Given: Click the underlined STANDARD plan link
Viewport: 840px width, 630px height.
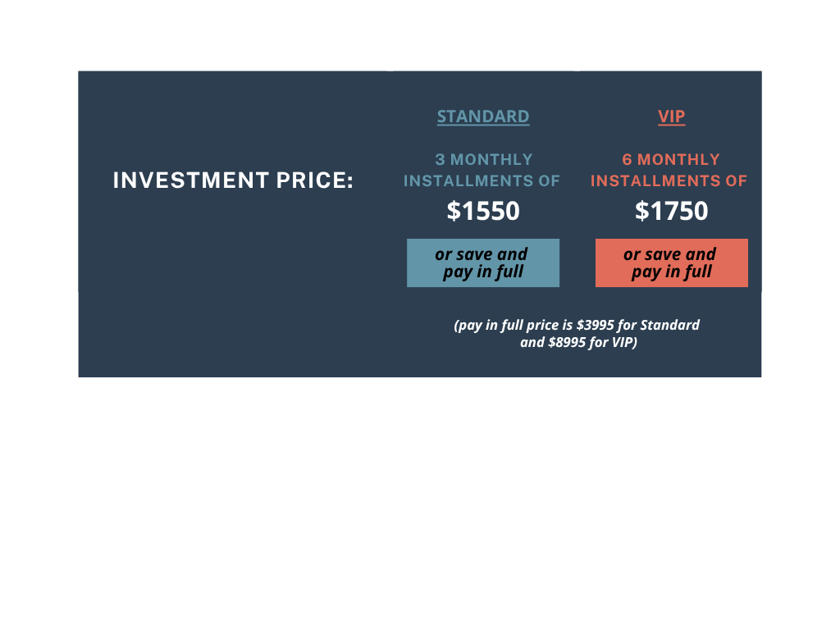Looking at the screenshot, I should [483, 116].
